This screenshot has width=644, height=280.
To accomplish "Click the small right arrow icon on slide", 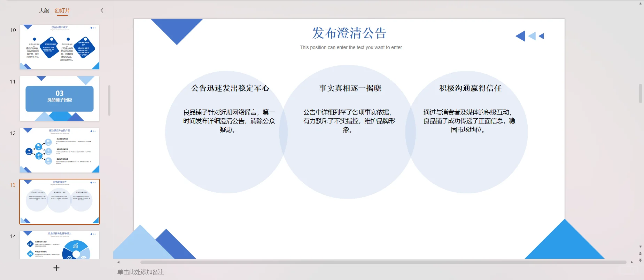I will 541,36.
